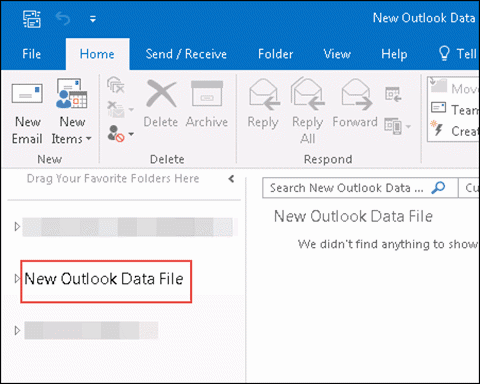Viewport: 480px width, 384px height.
Task: Click the Reply All icon
Action: [307, 94]
